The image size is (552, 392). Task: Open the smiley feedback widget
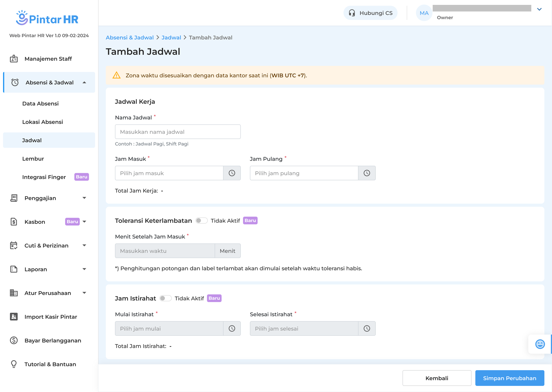540,344
